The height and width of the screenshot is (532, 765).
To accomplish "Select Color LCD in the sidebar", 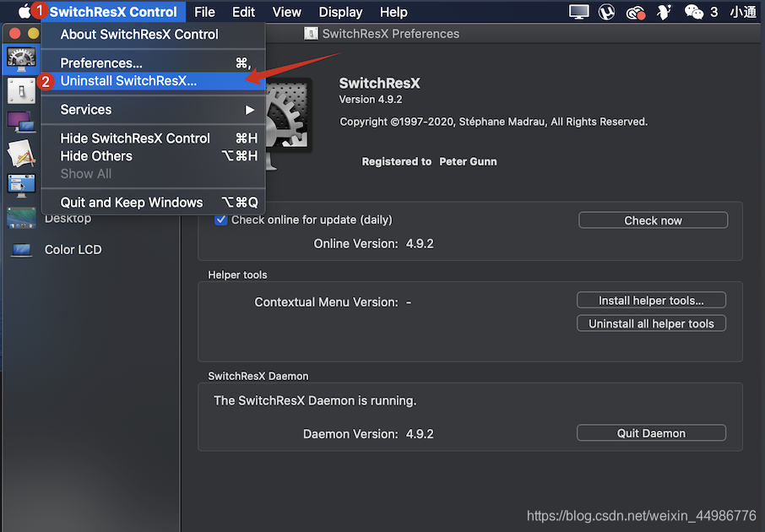I will tap(73, 250).
